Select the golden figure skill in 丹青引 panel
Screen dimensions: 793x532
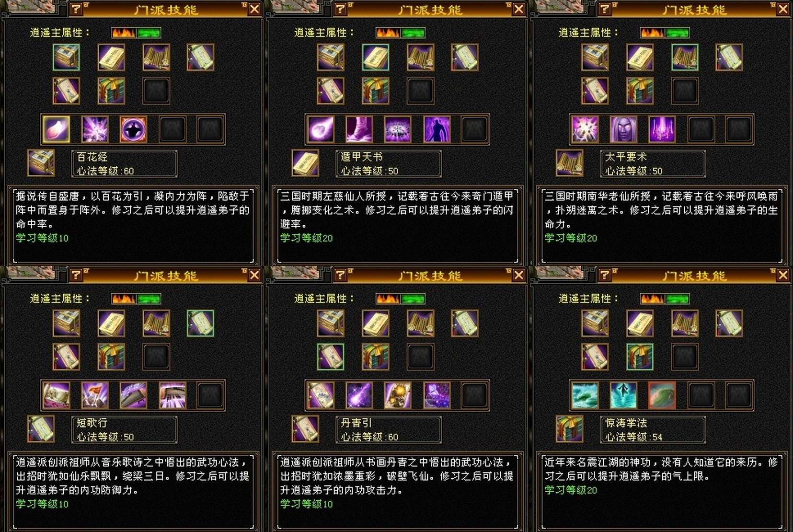click(x=398, y=395)
